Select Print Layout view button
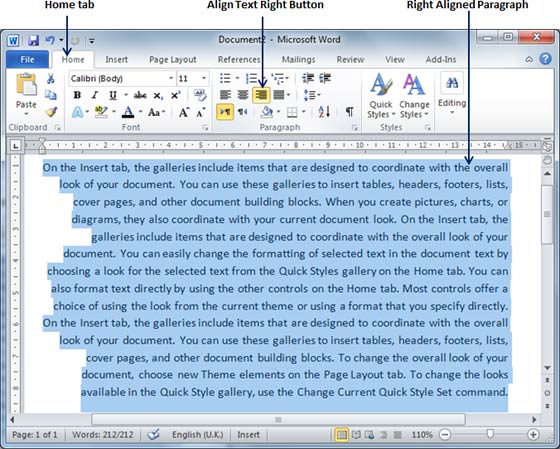 [342, 434]
